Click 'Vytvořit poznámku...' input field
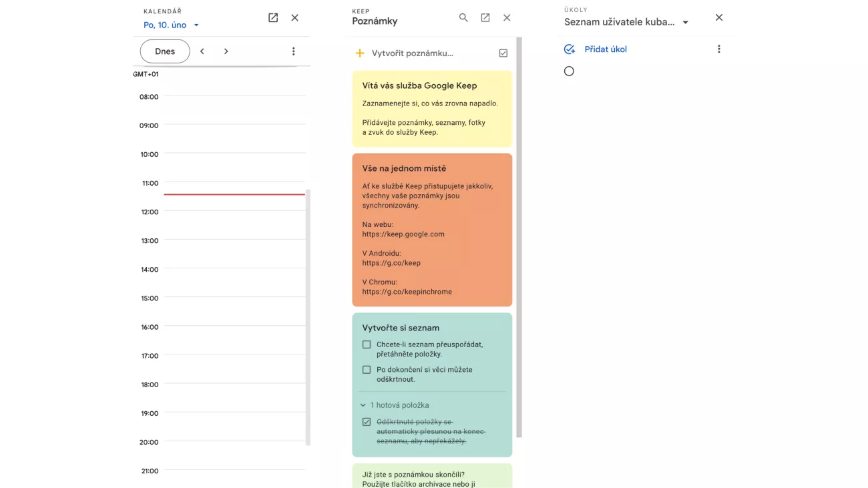Screen dimensions: 868x488 tap(412, 53)
